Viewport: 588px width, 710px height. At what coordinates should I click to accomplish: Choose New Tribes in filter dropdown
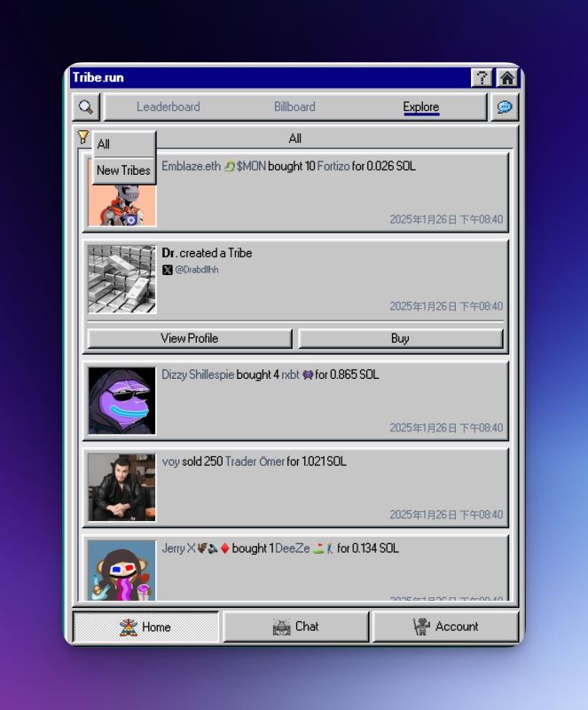tap(124, 170)
